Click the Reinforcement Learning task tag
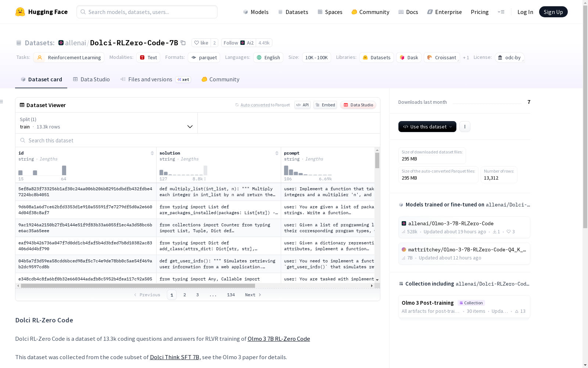 (x=69, y=57)
